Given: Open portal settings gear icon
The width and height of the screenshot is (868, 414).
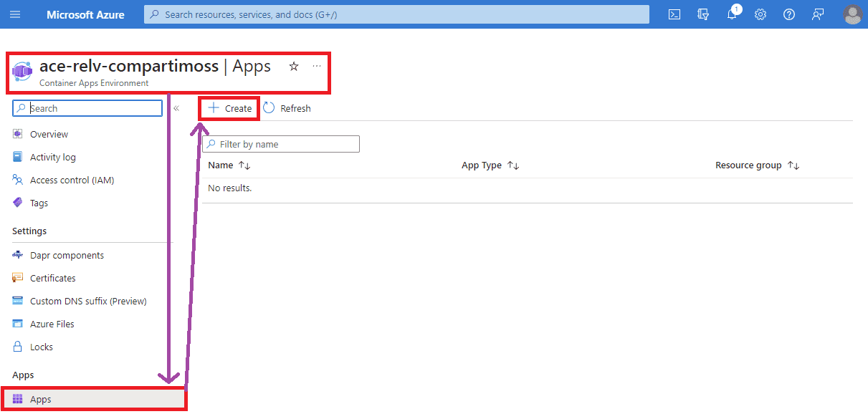Looking at the screenshot, I should coord(760,14).
